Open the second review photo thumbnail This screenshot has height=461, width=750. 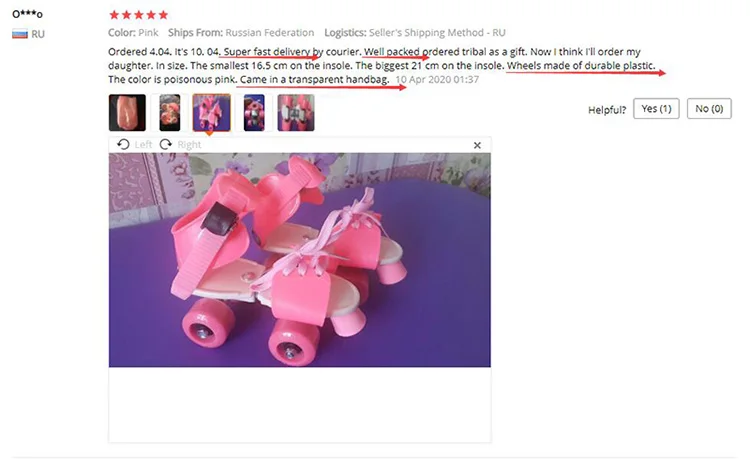pos(169,113)
